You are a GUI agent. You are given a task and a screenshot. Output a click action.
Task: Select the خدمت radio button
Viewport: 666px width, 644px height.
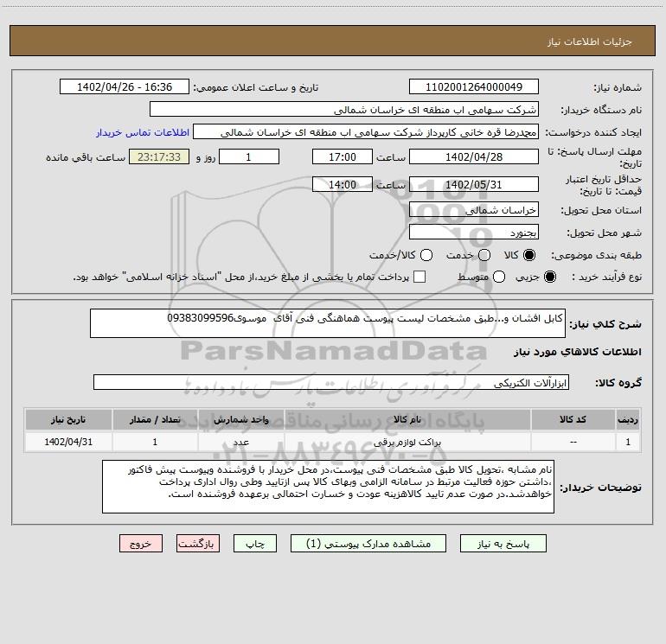point(484,255)
